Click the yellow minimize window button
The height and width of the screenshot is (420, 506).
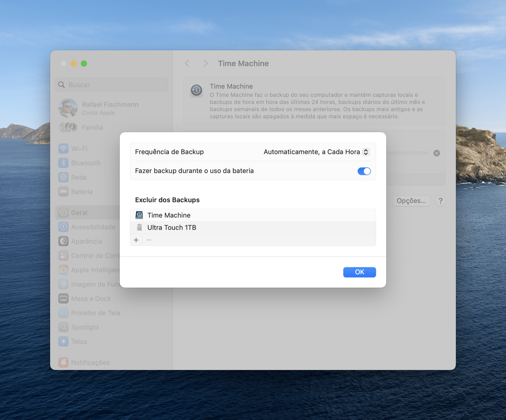[74, 63]
